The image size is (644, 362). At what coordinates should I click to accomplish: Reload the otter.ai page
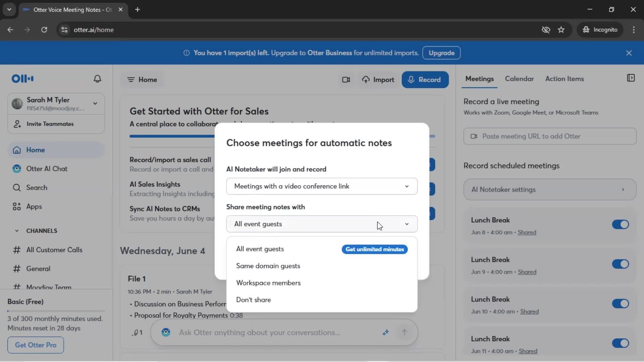(44, 30)
